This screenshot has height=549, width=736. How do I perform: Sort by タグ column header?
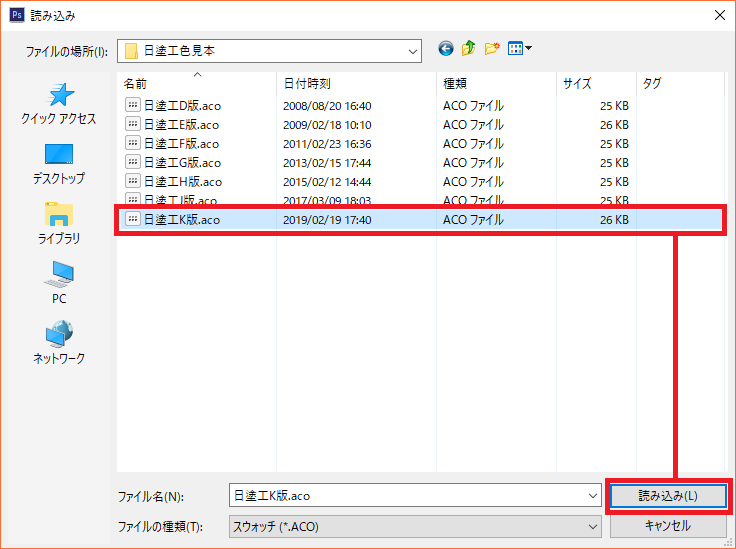point(681,84)
